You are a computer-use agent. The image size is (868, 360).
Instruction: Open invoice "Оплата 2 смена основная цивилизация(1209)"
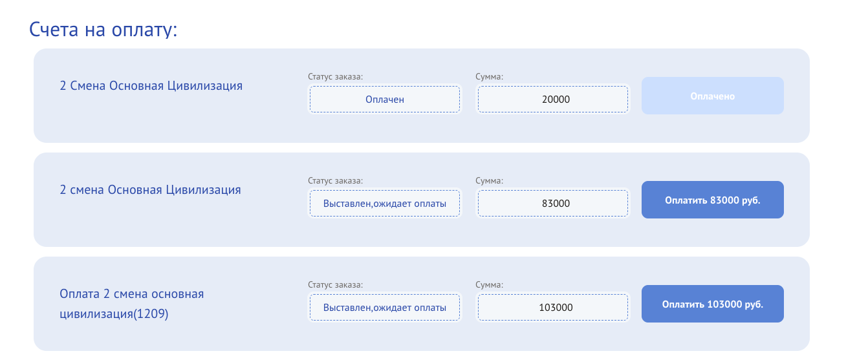(x=131, y=304)
